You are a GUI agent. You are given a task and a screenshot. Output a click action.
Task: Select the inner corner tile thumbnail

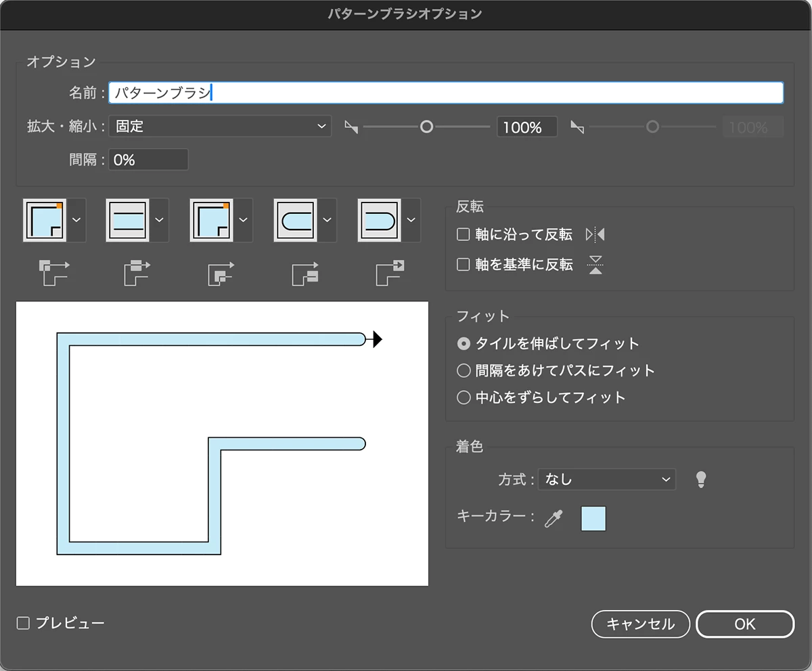point(212,220)
